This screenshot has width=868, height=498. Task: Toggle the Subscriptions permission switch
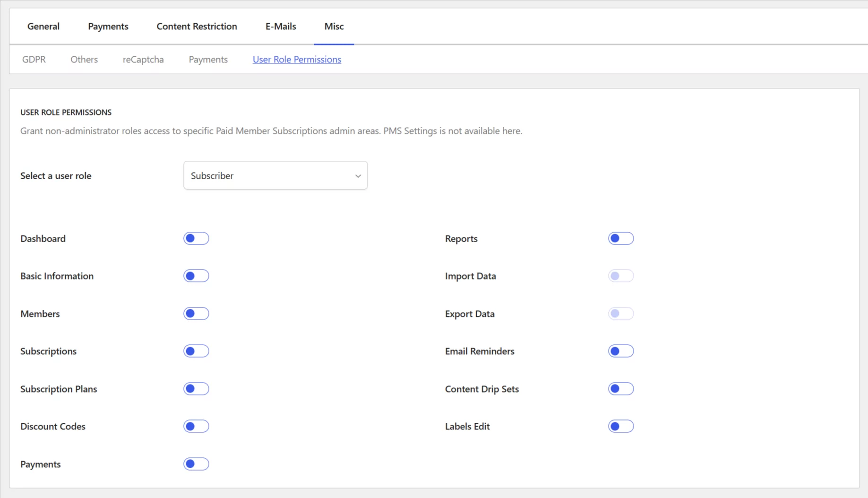[x=196, y=351]
